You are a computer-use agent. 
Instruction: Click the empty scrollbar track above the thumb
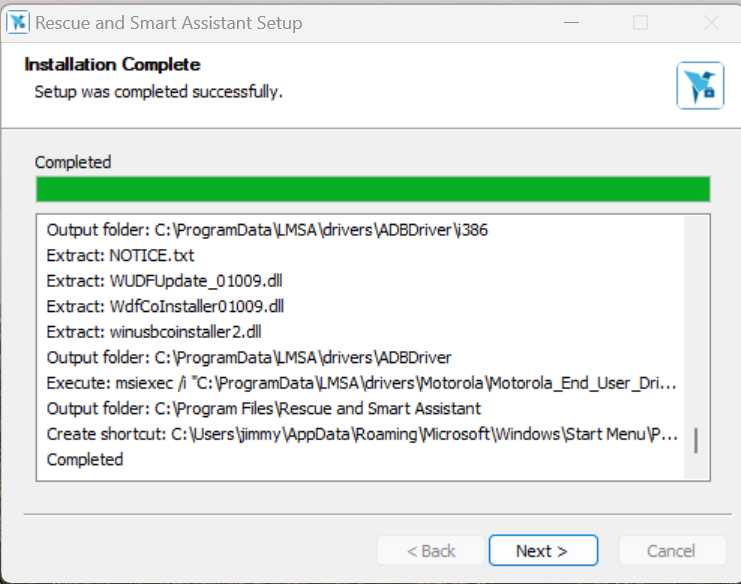coord(696,320)
